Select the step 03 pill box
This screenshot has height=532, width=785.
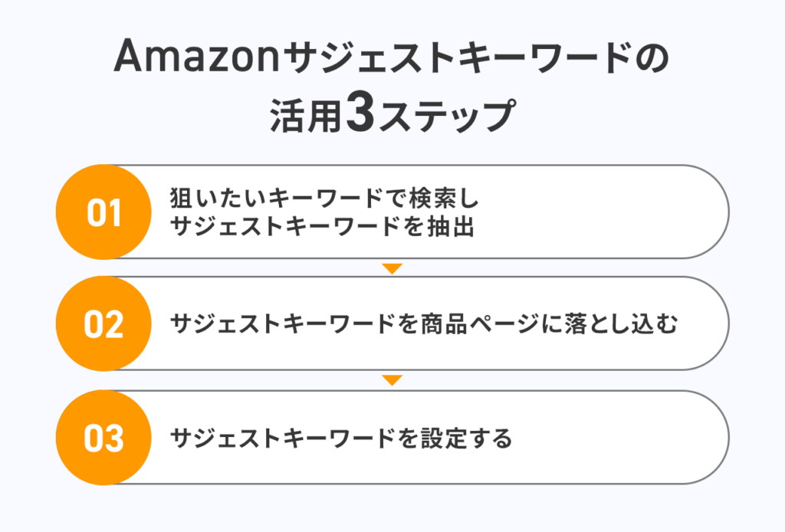[x=392, y=438]
